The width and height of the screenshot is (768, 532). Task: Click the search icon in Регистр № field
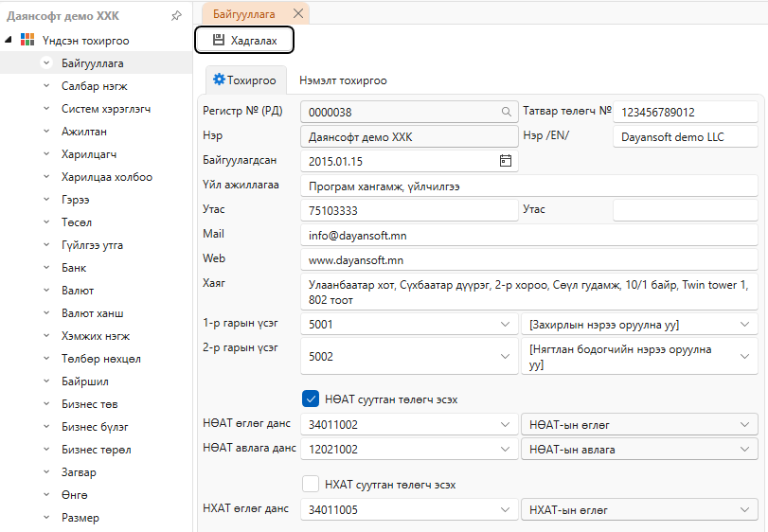click(x=507, y=112)
